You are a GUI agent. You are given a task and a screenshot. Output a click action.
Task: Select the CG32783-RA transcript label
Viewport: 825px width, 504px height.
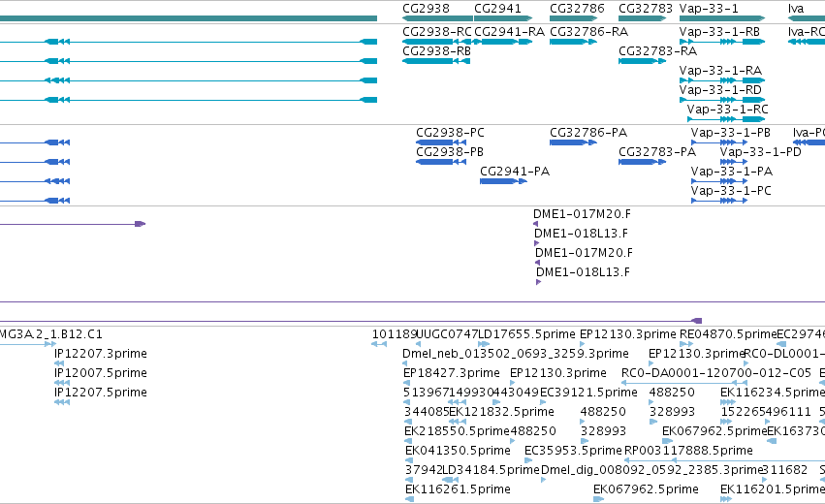pyautogui.click(x=657, y=51)
